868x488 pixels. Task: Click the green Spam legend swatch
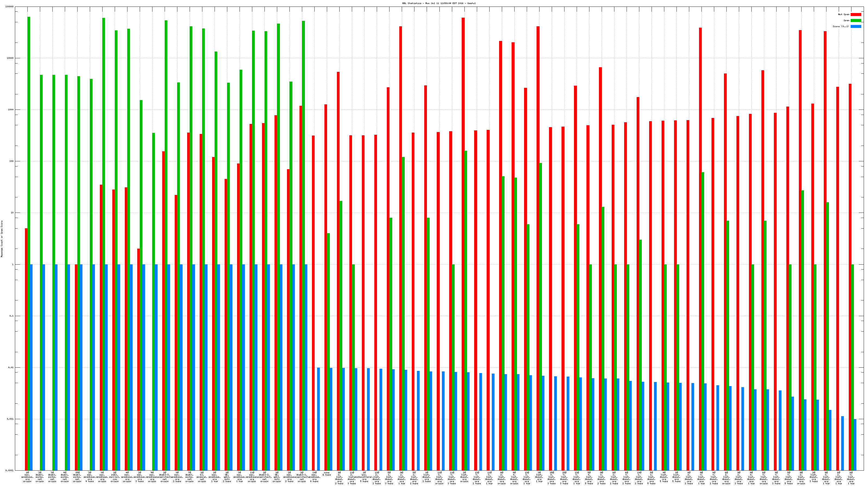[856, 21]
